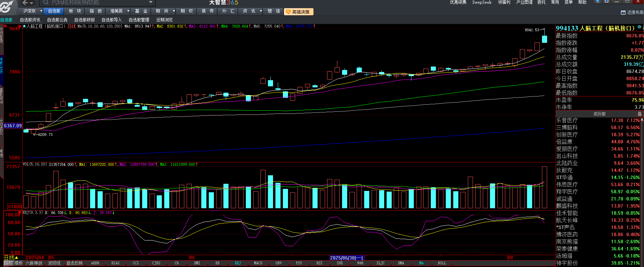Click 领福利 in top menu
The image size is (644, 267).
504,2
